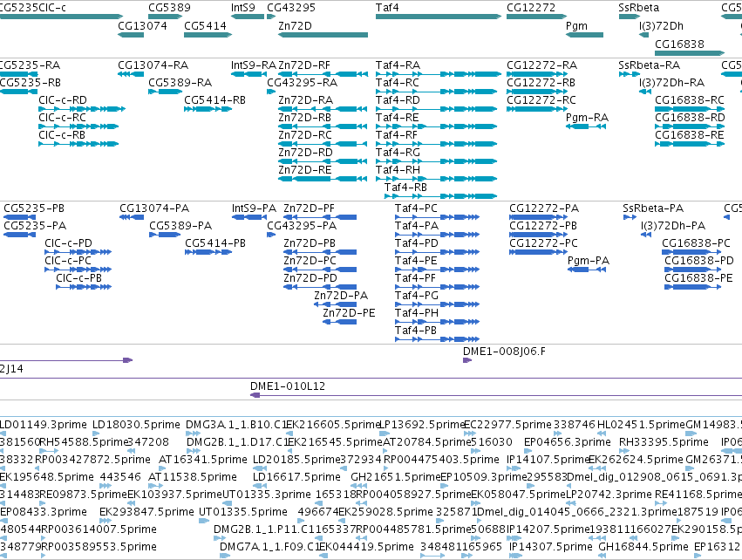Image resolution: width=742 pixels, height=560 pixels.
Task: Click protein CIC-c-PD label
Action: 68,242
